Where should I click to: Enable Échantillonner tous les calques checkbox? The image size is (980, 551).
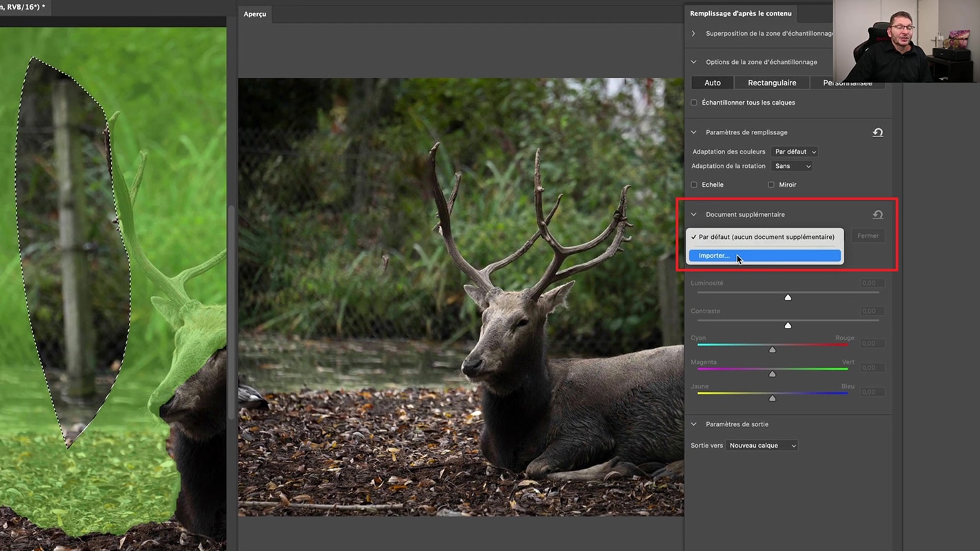pos(694,103)
